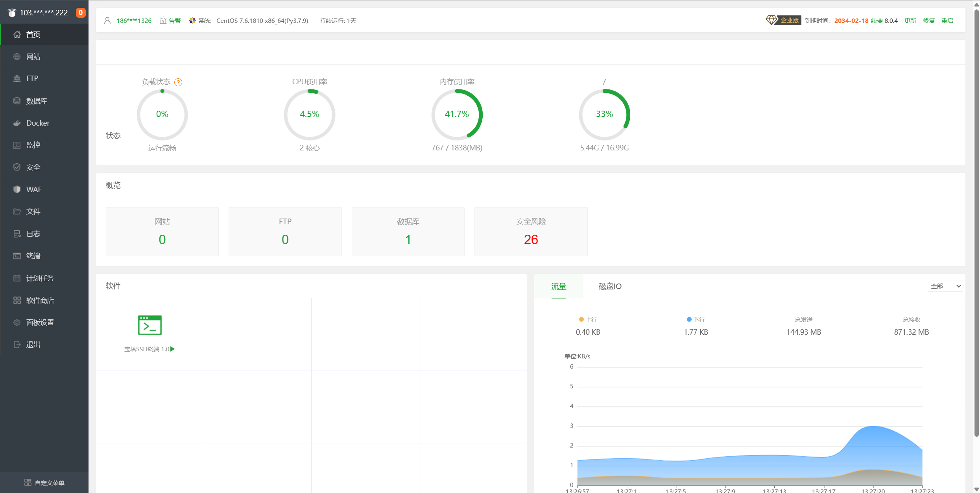This screenshot has height=493, width=980.
Task: Open the 宝塔SSH终端 software icon
Action: point(150,325)
